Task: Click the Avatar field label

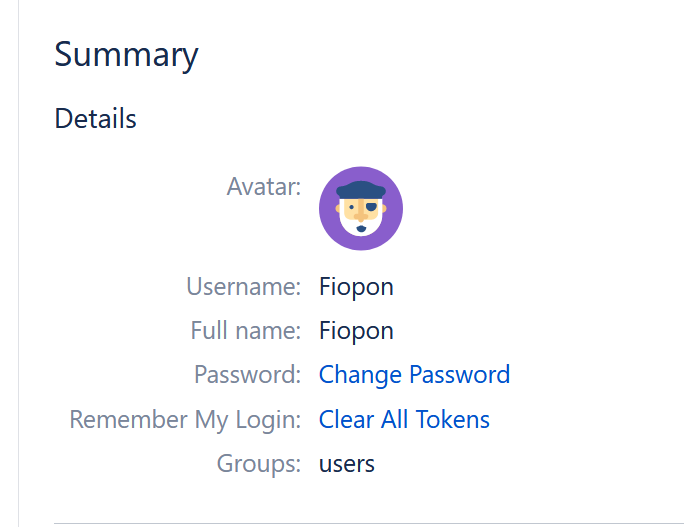Action: 264,186
